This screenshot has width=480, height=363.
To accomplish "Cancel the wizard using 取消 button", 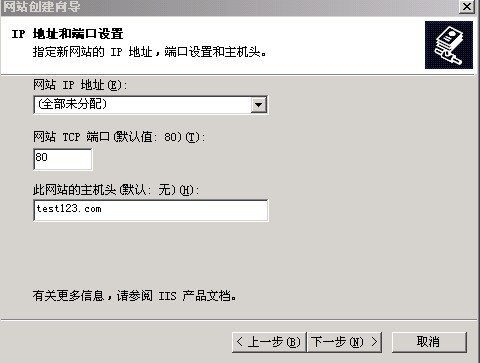I will point(429,342).
